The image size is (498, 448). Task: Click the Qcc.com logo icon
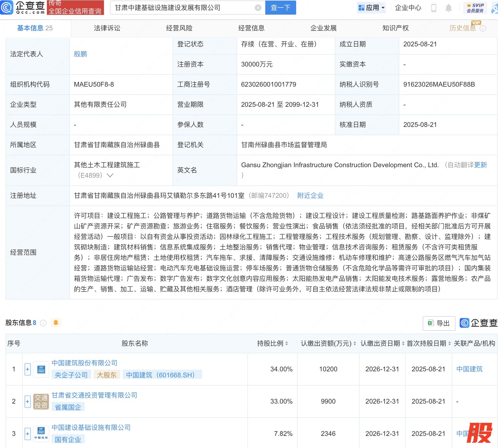tap(7, 7)
